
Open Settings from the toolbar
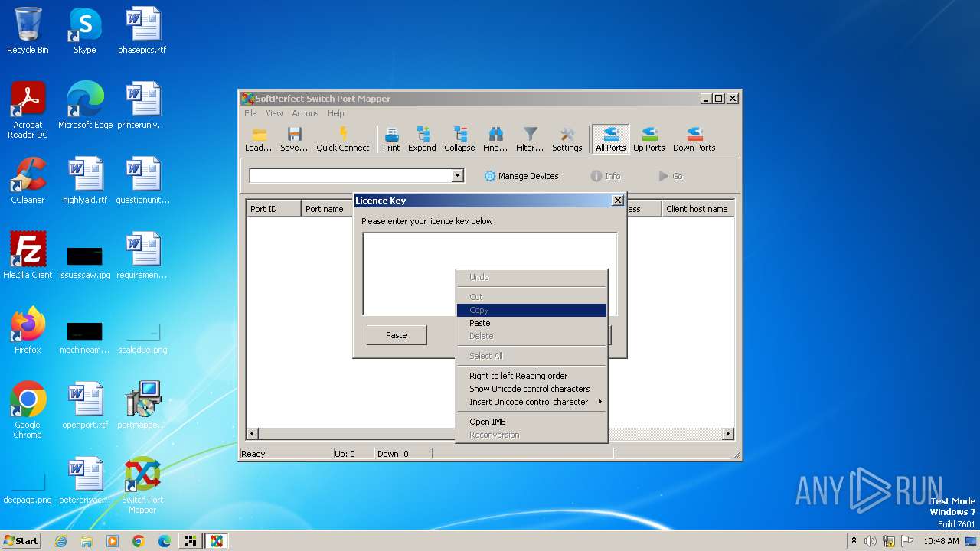click(567, 140)
